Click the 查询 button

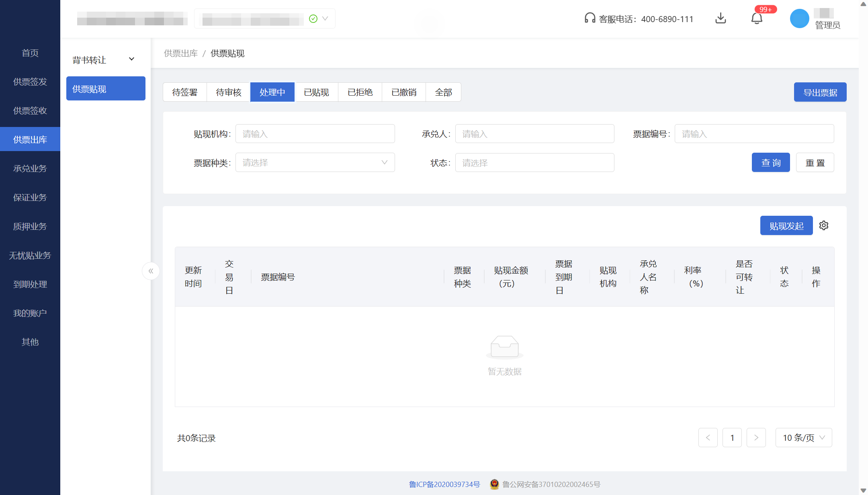771,162
